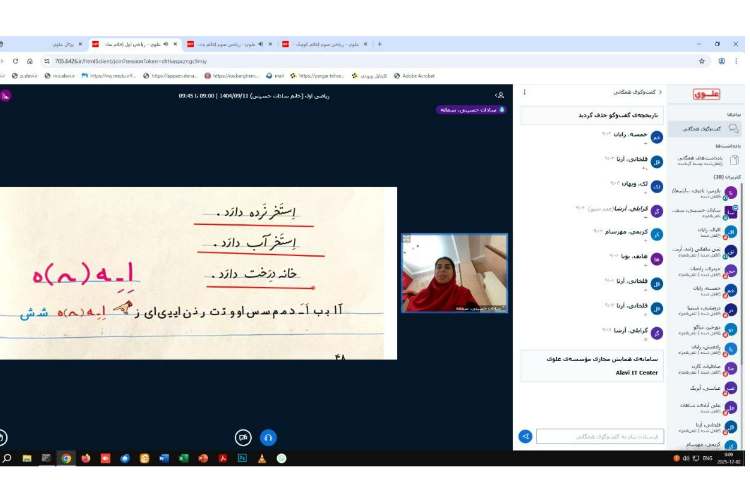The image size is (750, 480).
Task: Click the address bar URL
Action: pos(131,61)
